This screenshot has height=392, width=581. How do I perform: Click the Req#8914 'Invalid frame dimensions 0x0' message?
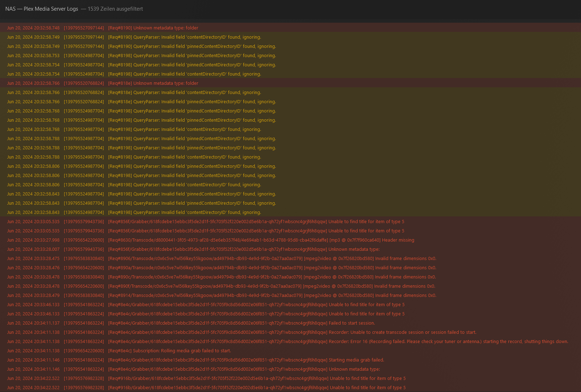(272, 295)
